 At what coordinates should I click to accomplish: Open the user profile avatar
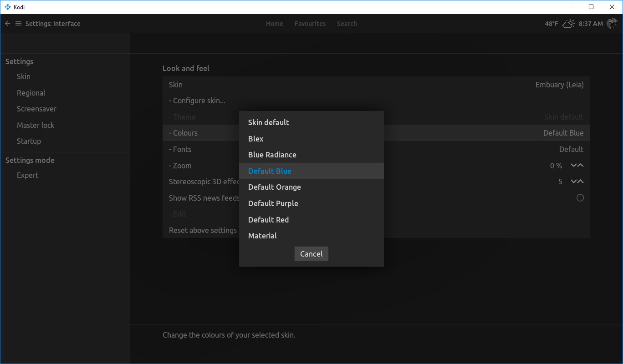coord(612,24)
